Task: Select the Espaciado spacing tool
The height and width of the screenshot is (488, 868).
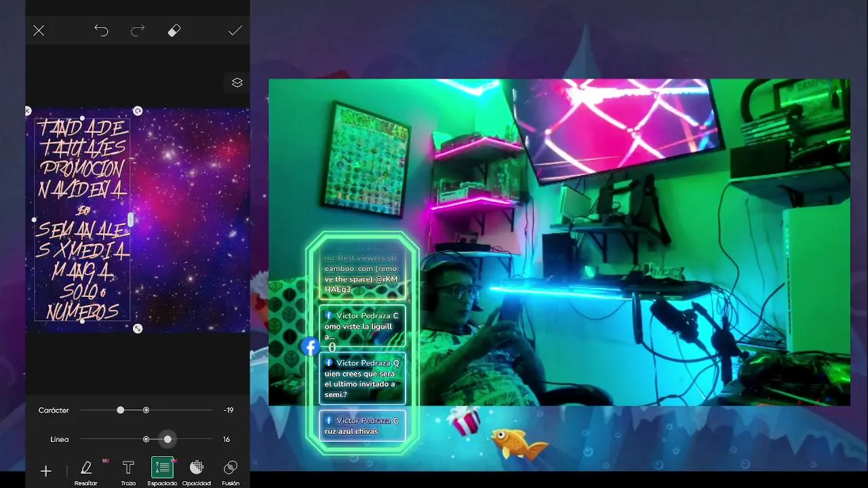Action: coord(162,472)
